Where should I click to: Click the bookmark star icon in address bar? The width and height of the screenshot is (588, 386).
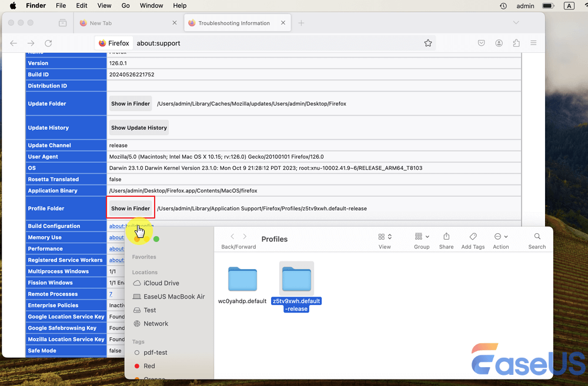428,43
